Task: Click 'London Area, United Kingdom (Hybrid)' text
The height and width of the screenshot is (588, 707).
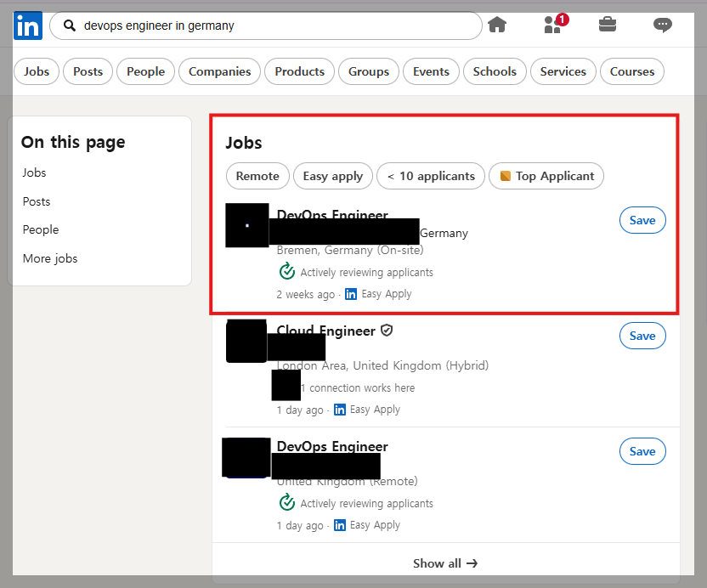Action: 382,365
